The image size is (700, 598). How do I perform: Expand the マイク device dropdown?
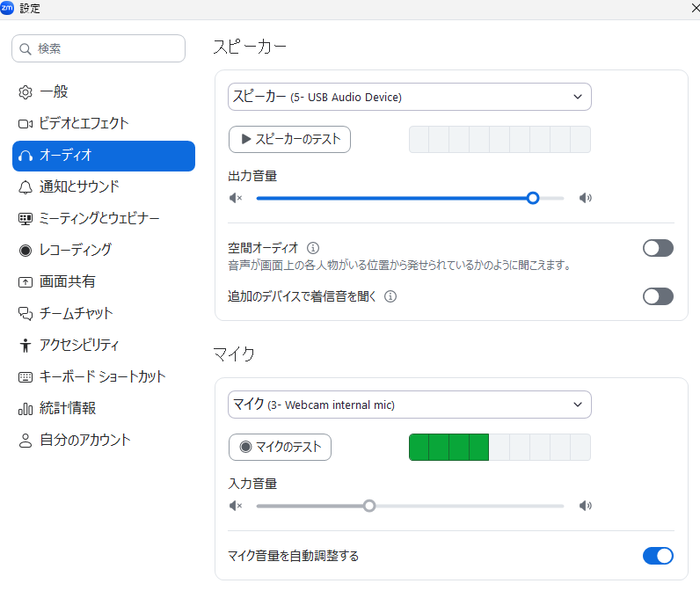(409, 405)
